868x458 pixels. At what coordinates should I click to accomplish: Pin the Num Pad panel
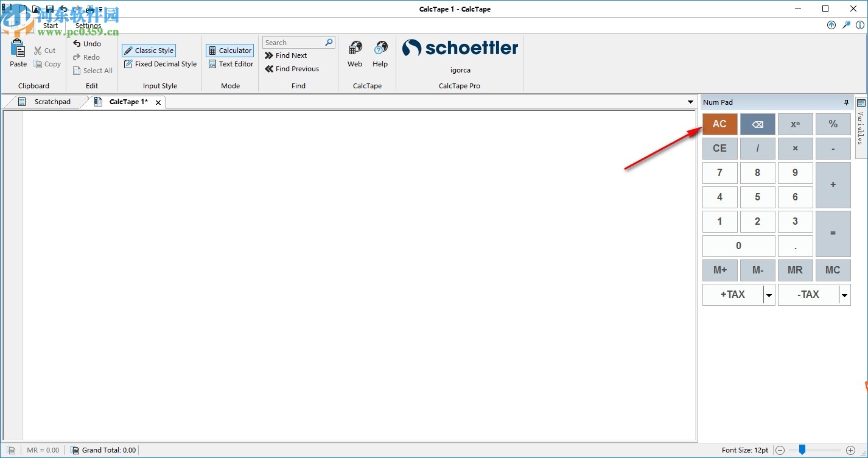pos(847,102)
